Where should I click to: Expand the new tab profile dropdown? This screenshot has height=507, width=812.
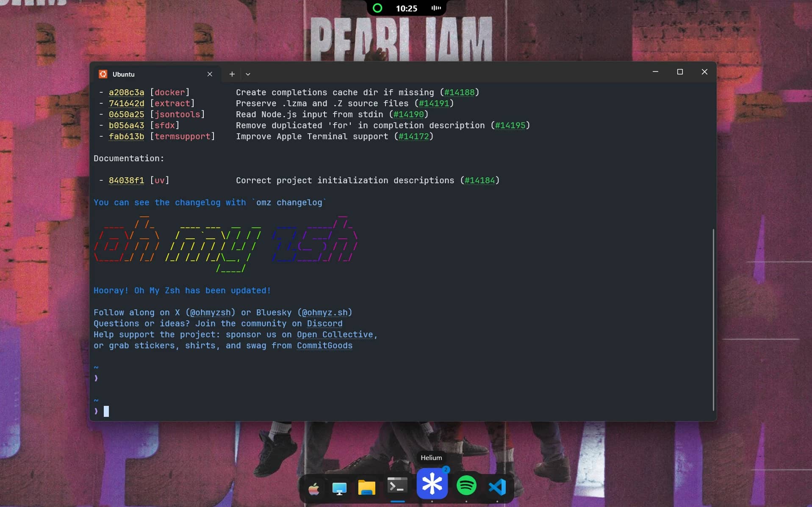(x=248, y=74)
